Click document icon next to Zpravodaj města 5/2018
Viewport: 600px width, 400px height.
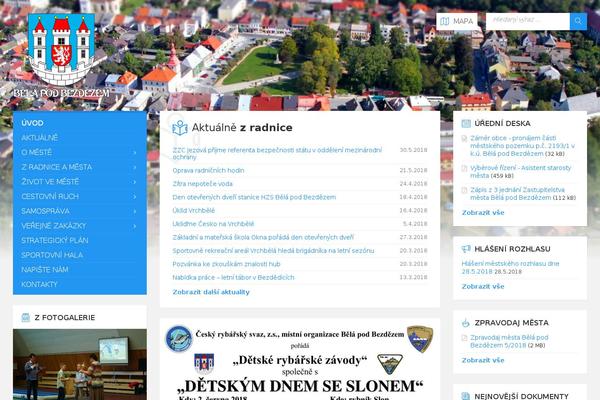465,338
